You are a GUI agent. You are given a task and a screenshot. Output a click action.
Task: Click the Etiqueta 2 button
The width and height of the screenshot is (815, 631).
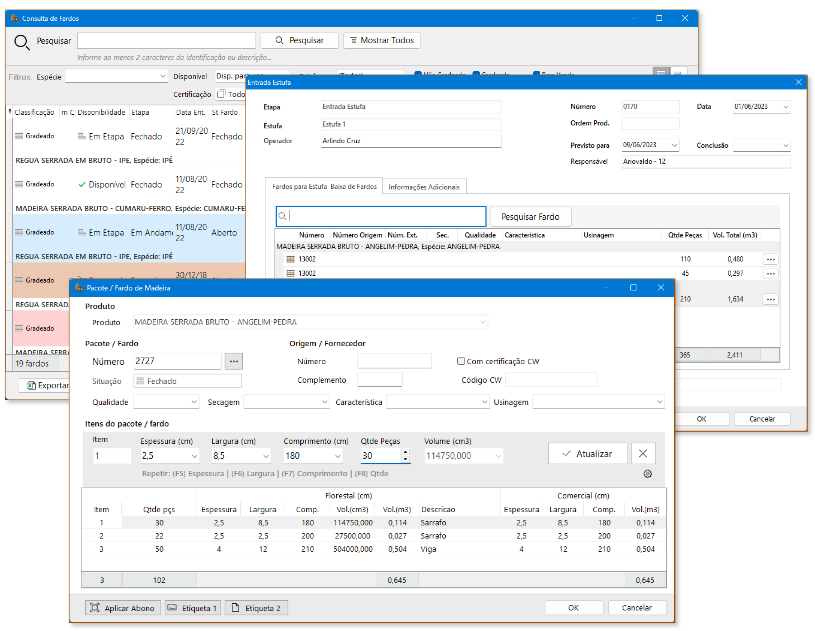coord(256,607)
